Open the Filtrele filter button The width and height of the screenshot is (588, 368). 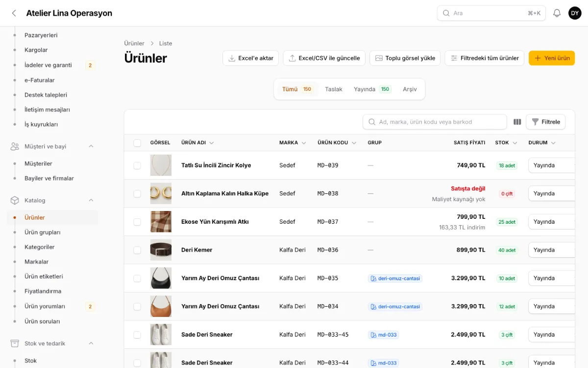coord(545,122)
